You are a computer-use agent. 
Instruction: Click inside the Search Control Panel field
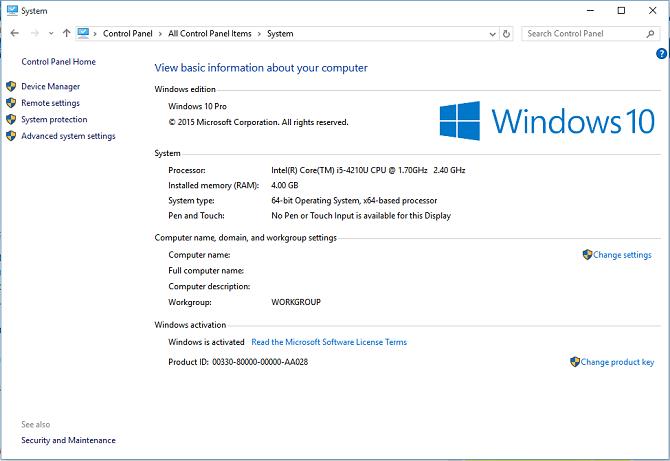(x=580, y=33)
